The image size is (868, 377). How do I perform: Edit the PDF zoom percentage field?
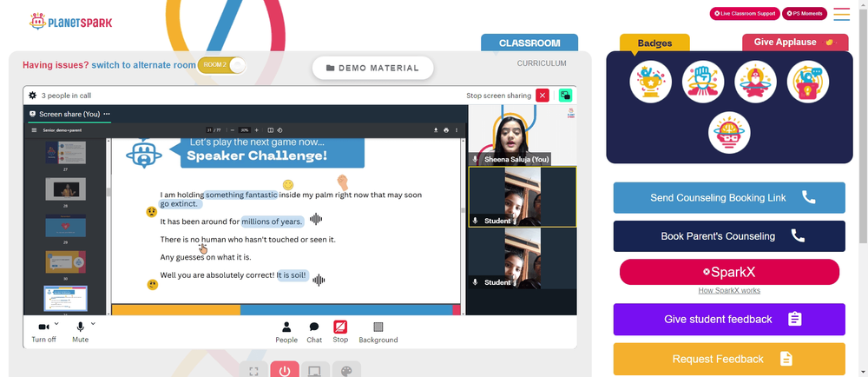pyautogui.click(x=244, y=130)
